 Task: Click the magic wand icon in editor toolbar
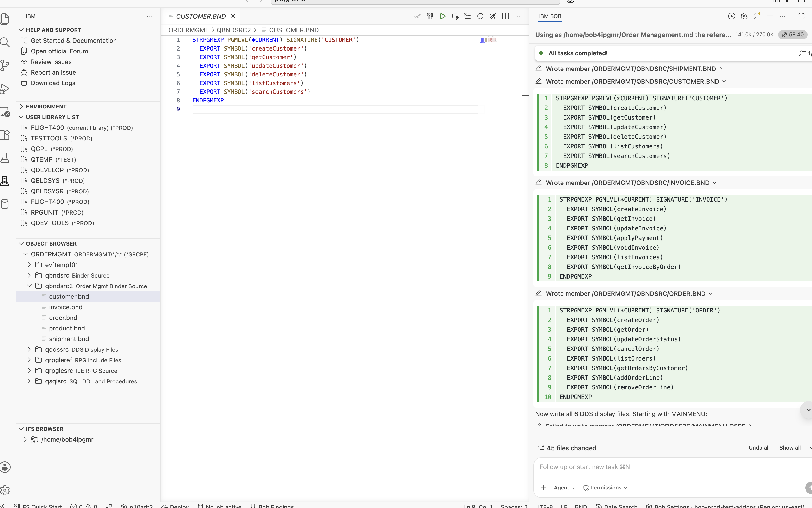coord(493,16)
